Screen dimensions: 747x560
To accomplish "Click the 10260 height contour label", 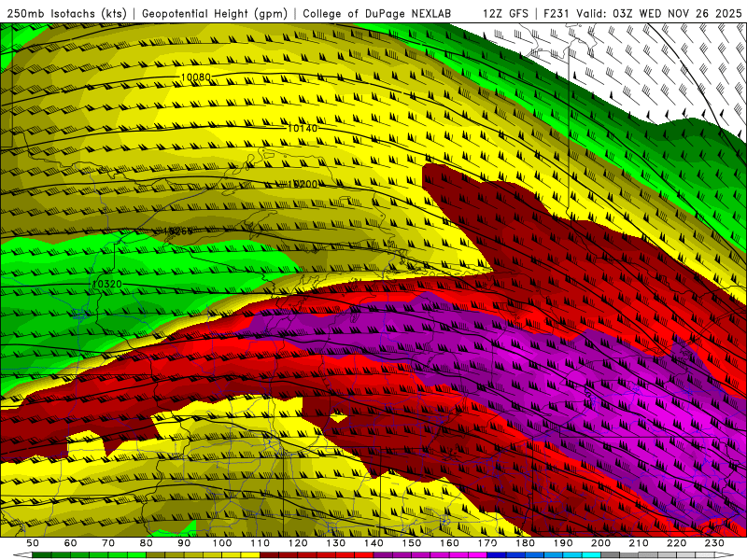I will pos(177,231).
